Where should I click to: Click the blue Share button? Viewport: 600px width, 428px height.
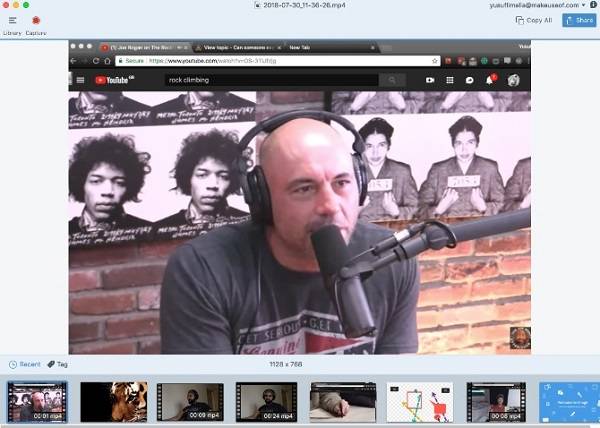pos(579,20)
